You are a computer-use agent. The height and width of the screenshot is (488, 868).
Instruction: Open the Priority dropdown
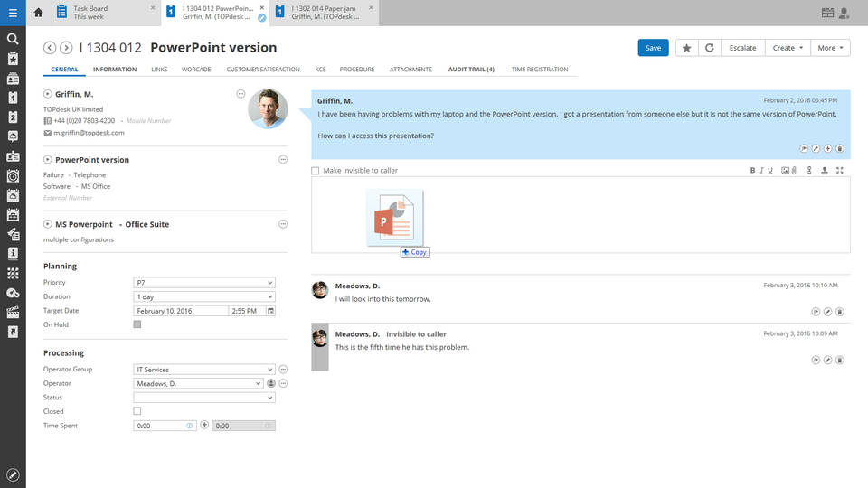[204, 283]
